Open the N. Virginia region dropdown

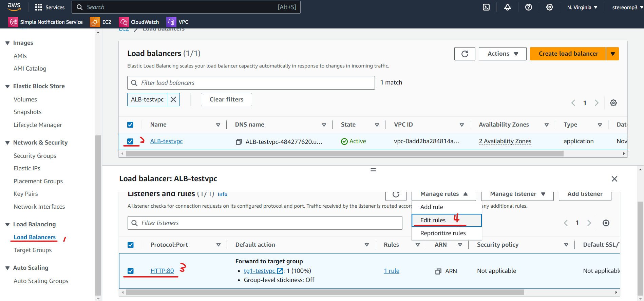pyautogui.click(x=582, y=7)
